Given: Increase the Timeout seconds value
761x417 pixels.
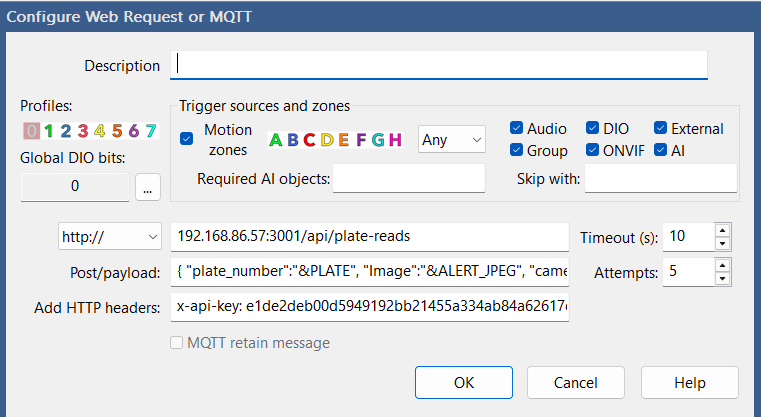Looking at the screenshot, I should (724, 231).
